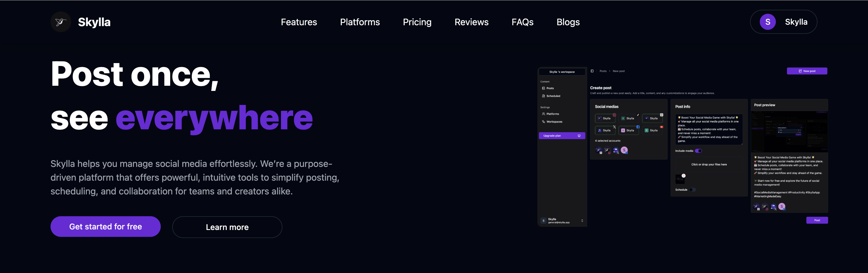Click the S avatar beside general@skylla.app
The image size is (868, 273).
coord(544,221)
